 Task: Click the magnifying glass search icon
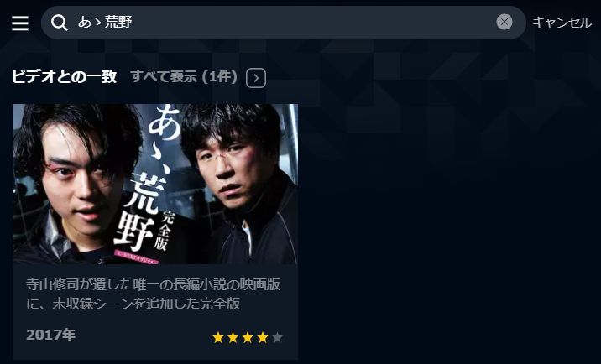click(x=60, y=23)
